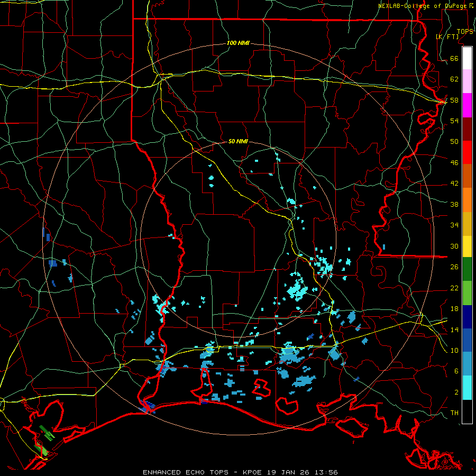
Task: Click the magenta 58 kft legend swatch
Action: [467, 105]
